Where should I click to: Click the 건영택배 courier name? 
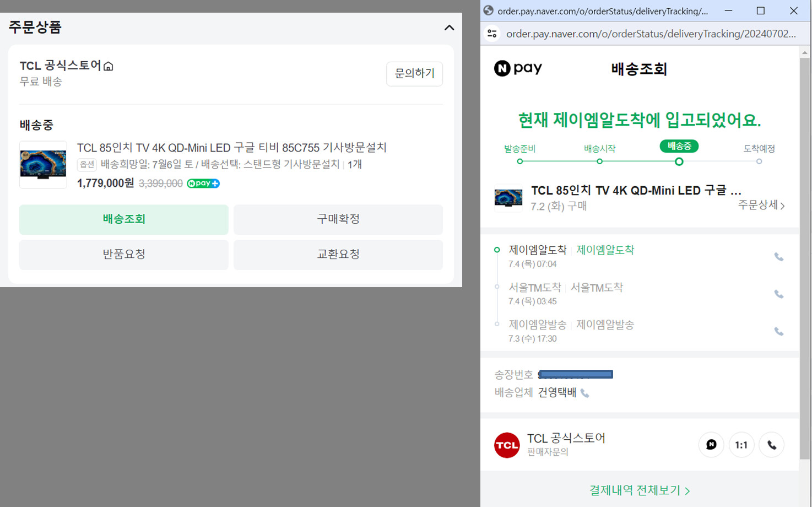coord(557,392)
